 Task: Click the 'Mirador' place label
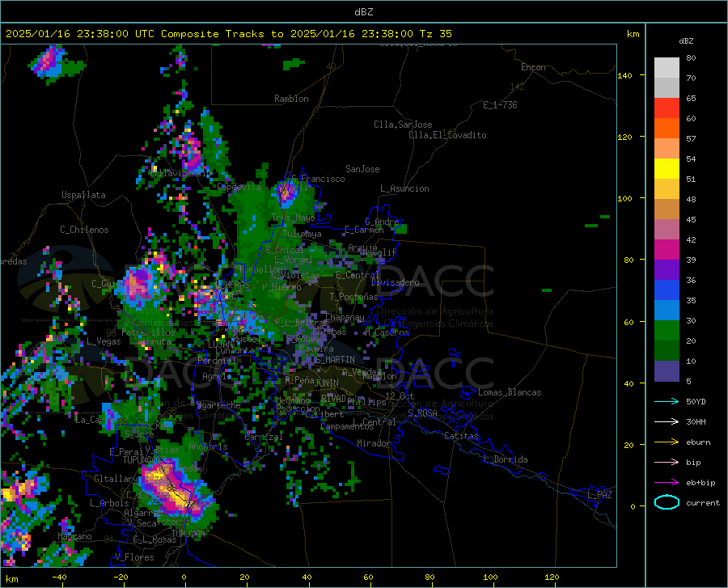(373, 443)
